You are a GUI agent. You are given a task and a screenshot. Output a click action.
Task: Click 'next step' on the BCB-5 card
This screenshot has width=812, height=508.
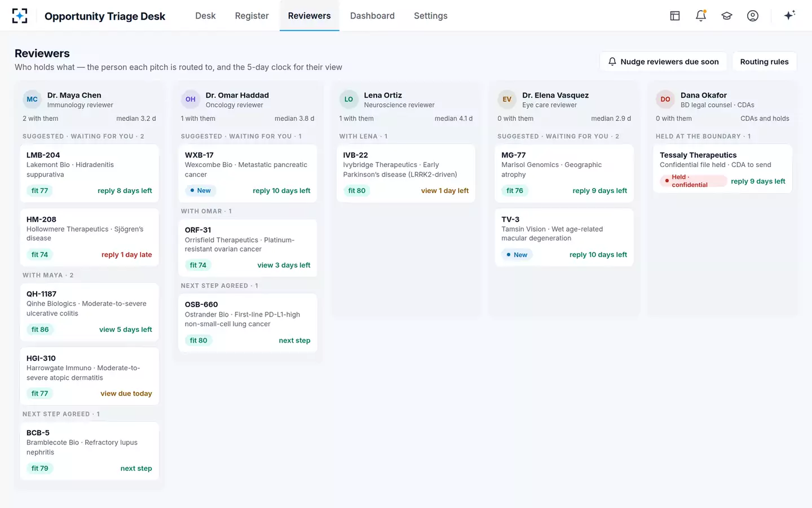136,468
